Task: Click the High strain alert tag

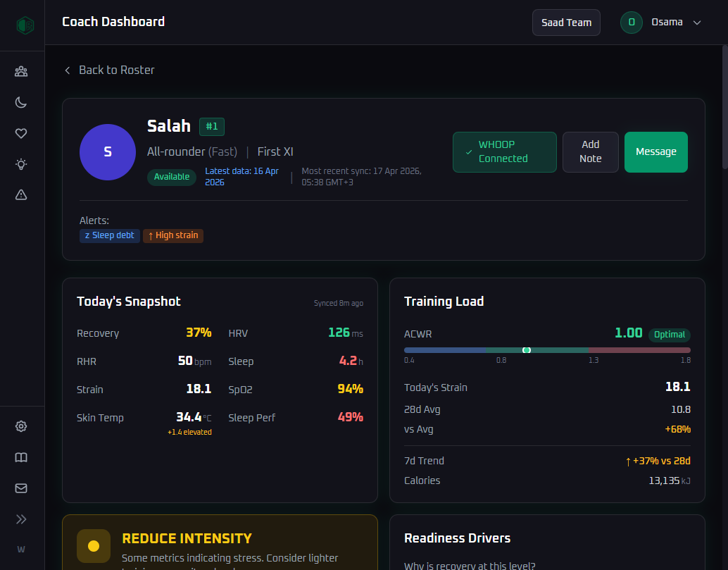Action: (173, 235)
